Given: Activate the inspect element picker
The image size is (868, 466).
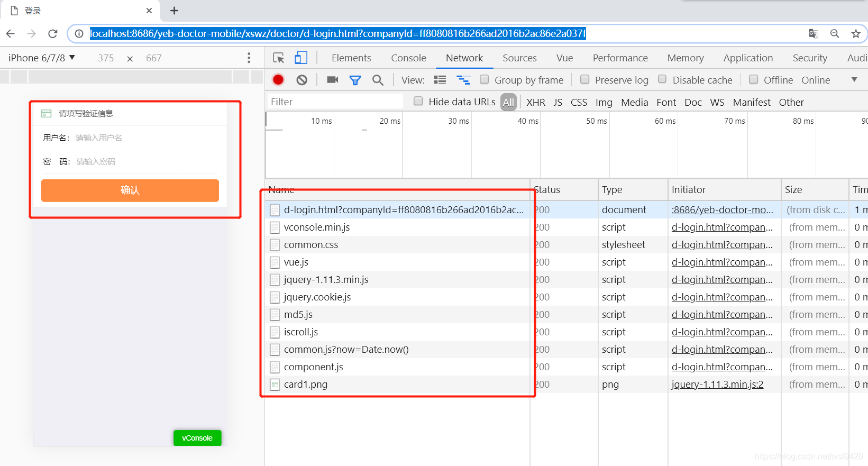Looking at the screenshot, I should click(x=279, y=58).
